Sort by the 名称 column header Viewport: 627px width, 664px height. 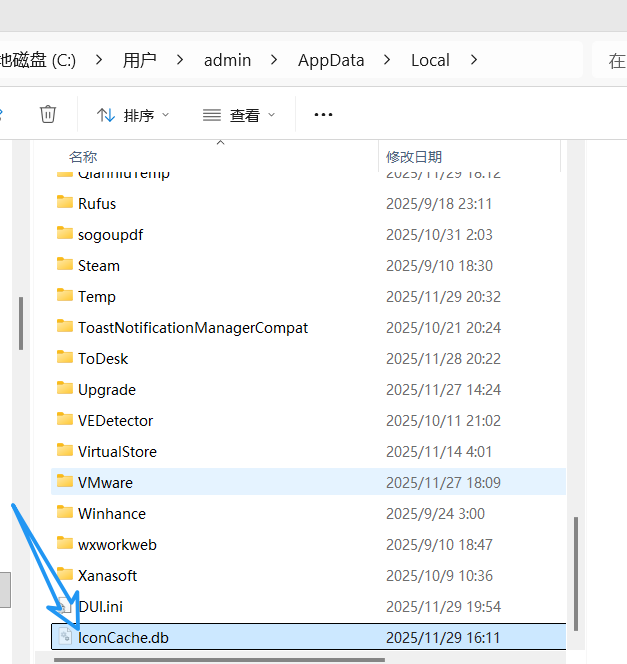tap(83, 157)
